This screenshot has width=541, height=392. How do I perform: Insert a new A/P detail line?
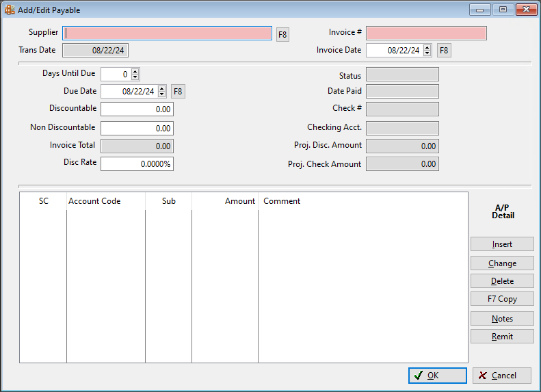(x=502, y=244)
